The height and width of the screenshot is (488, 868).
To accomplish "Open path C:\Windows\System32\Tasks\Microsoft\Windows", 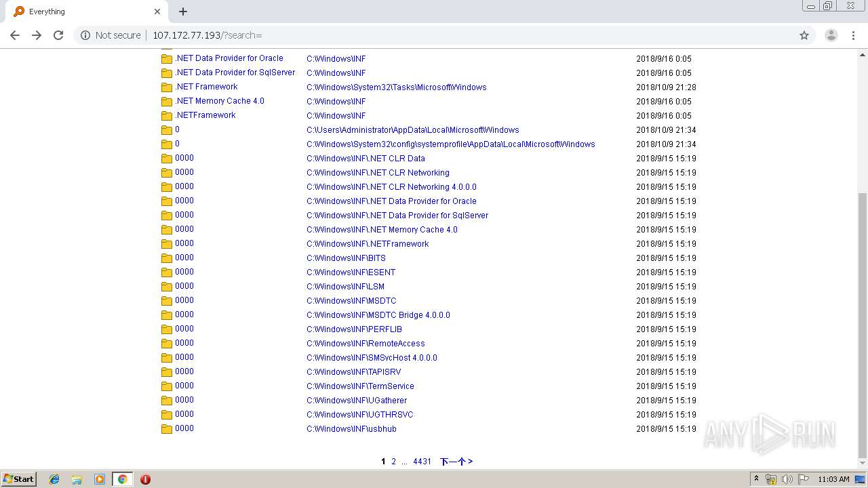I will pos(396,87).
